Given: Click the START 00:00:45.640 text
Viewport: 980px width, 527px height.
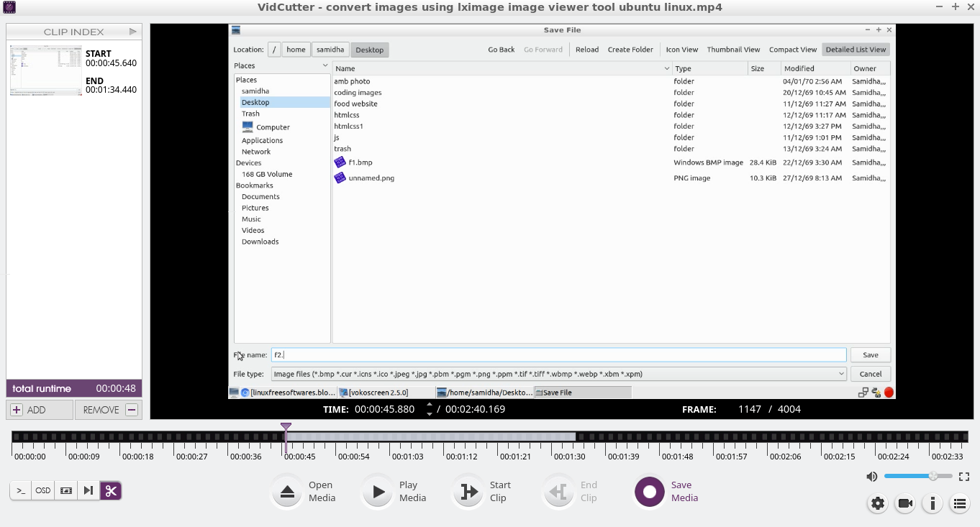Looking at the screenshot, I should pos(111,58).
